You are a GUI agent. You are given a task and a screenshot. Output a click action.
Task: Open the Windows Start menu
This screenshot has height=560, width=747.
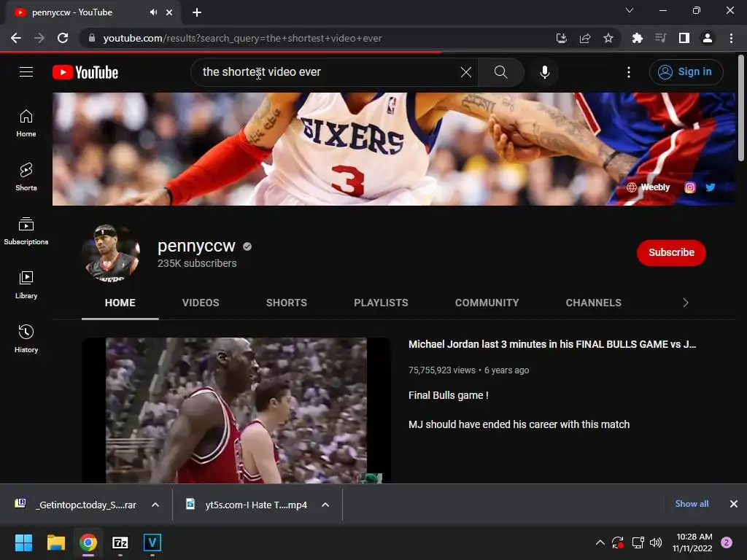coord(23,542)
